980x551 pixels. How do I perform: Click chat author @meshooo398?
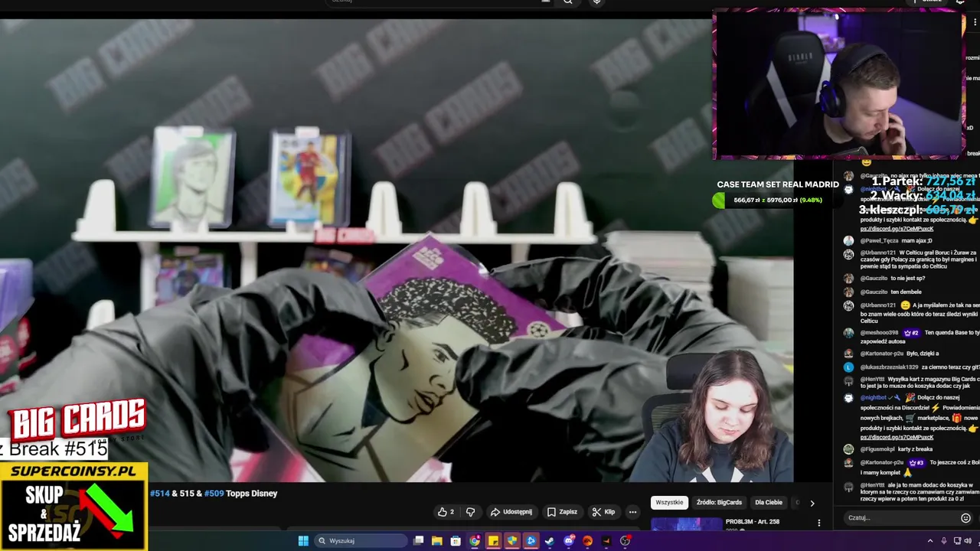881,333
